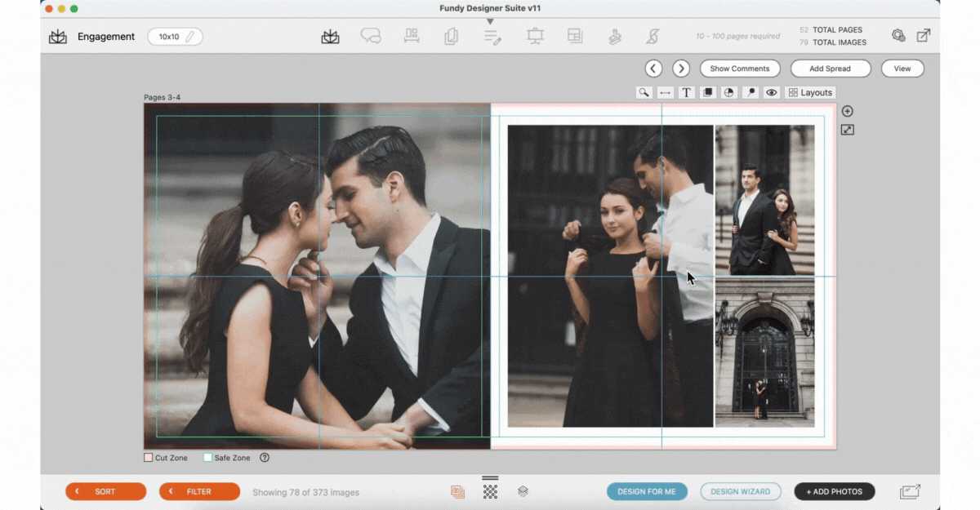Toggle the Safe Zone checkbox

tap(208, 458)
